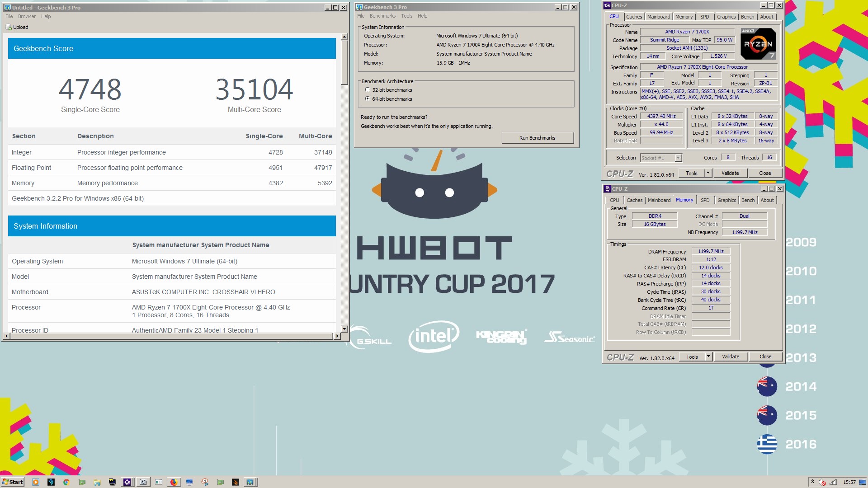Viewport: 868px width, 488px height.
Task: Select 64-bit benchmarks radio option
Action: pyautogui.click(x=367, y=99)
